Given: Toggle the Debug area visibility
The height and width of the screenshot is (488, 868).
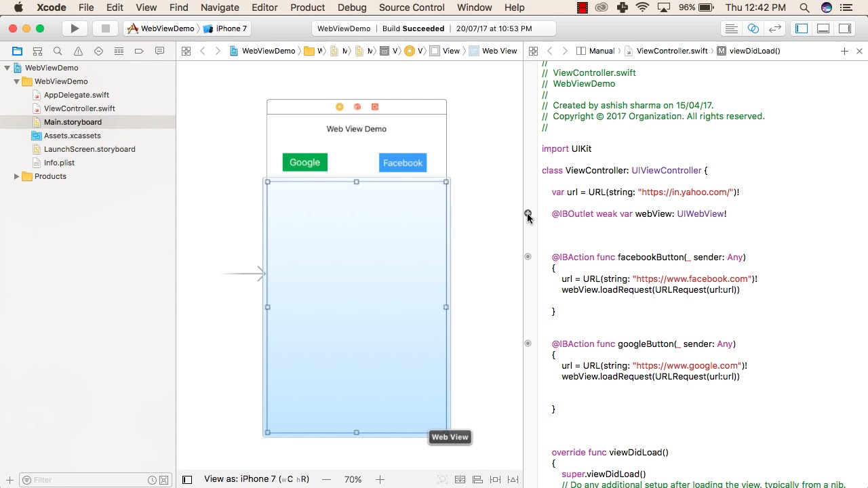Looking at the screenshot, I should (823, 28).
